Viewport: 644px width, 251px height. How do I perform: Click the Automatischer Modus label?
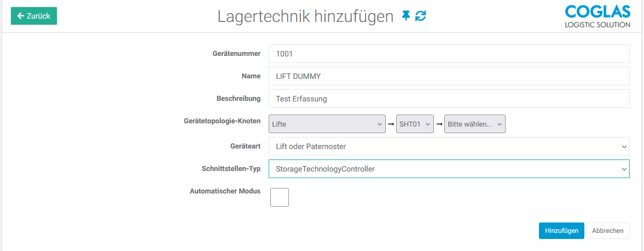(x=225, y=191)
